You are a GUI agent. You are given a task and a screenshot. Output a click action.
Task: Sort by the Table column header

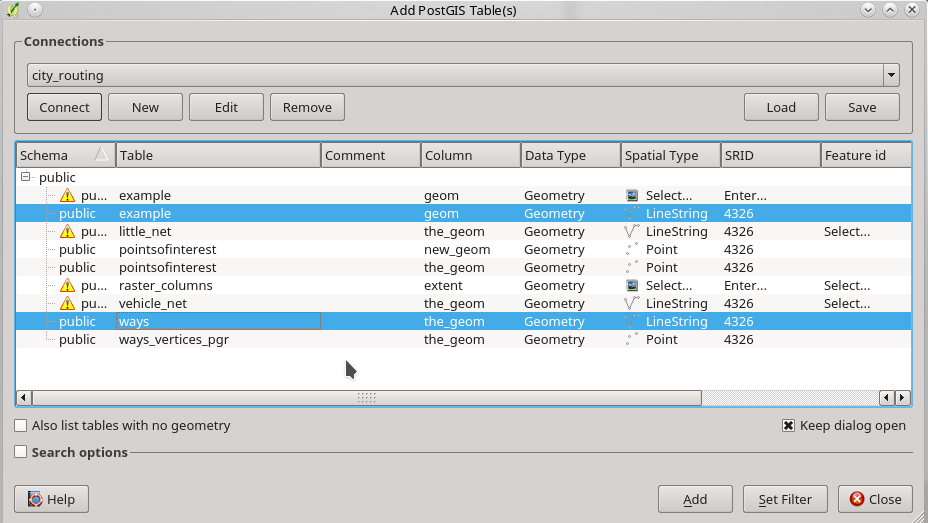pyautogui.click(x=218, y=155)
